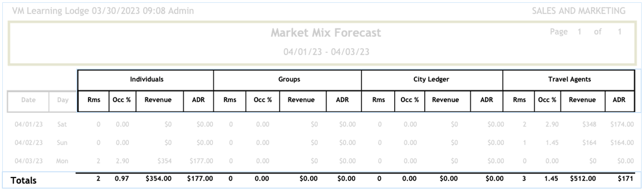Click the ADR header under Travel Agents
This screenshot has width=644, height=190.
pyautogui.click(x=618, y=100)
